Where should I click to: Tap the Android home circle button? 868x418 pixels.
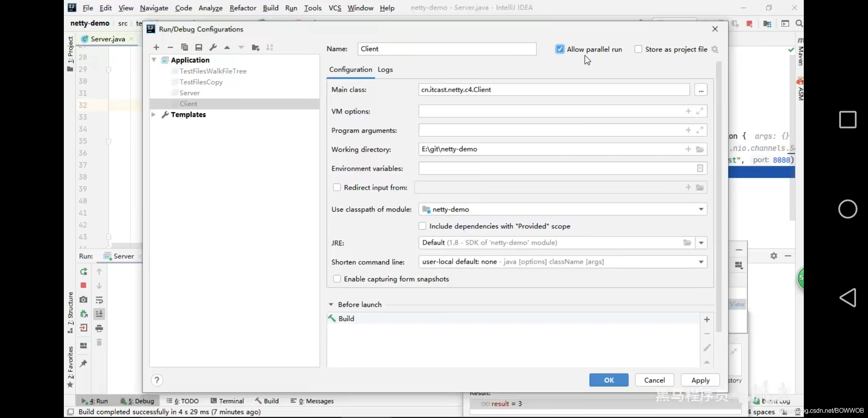coord(847,209)
